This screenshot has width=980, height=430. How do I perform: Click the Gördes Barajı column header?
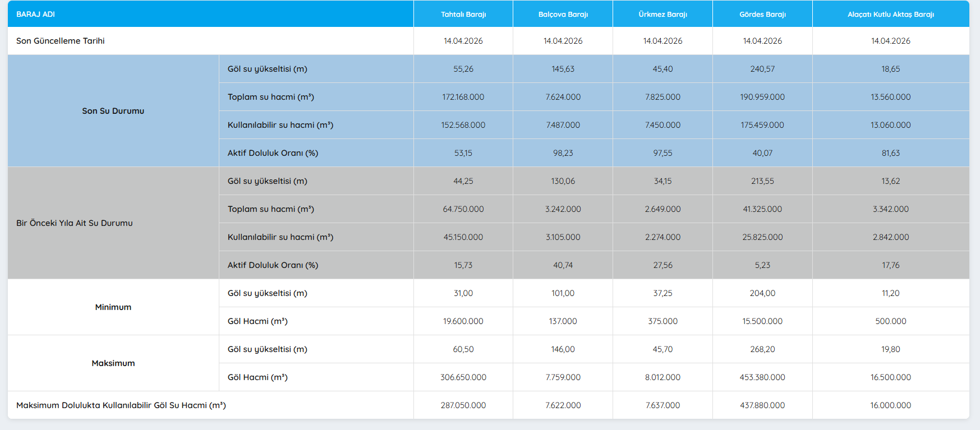coord(762,14)
